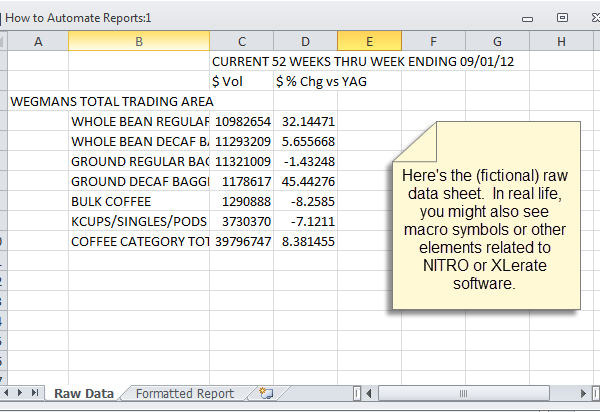The image size is (600, 412).
Task: Click the '$ % Chg vs YAG' cell
Action: click(321, 81)
